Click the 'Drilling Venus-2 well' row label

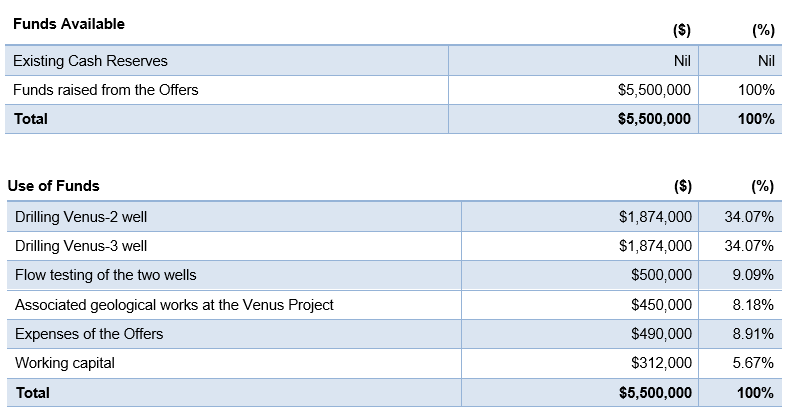81,216
